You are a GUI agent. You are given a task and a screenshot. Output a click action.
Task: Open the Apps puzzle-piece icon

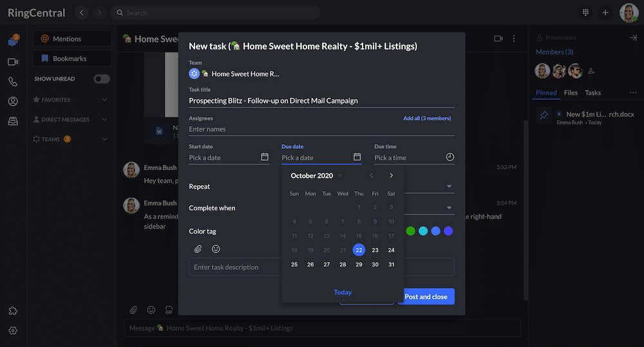(x=13, y=311)
